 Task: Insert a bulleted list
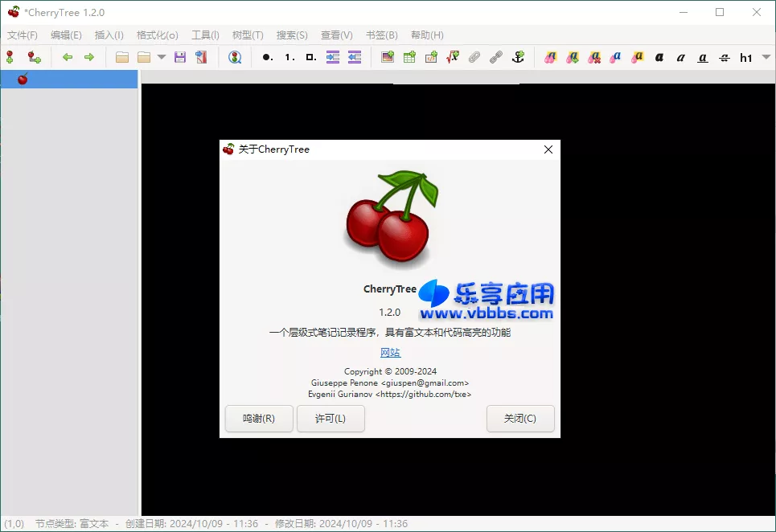[266, 57]
